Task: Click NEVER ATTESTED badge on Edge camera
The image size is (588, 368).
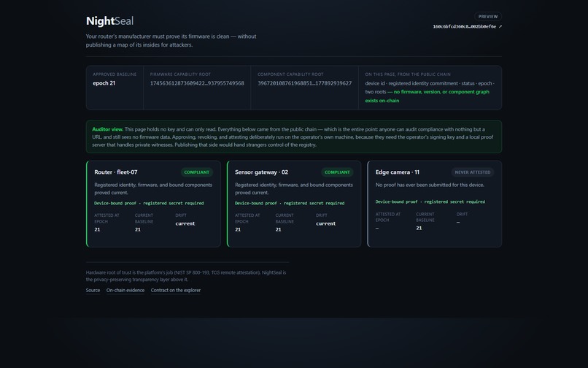Action: tap(473, 172)
